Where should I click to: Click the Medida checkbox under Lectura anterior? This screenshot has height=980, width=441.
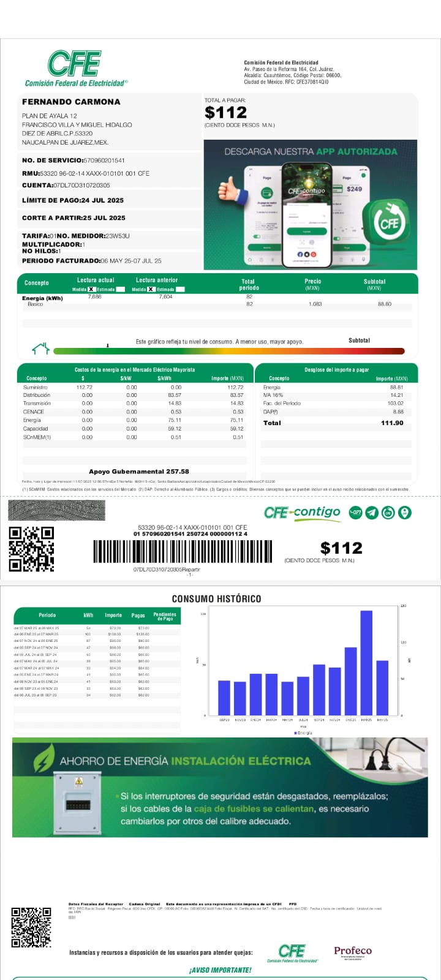[151, 289]
